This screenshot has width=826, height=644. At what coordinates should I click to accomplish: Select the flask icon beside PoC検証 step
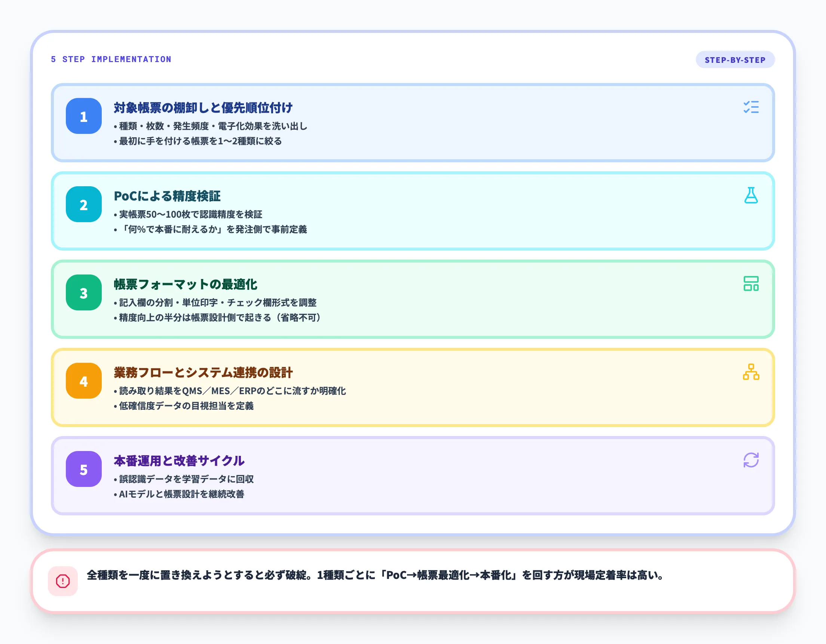tap(752, 196)
